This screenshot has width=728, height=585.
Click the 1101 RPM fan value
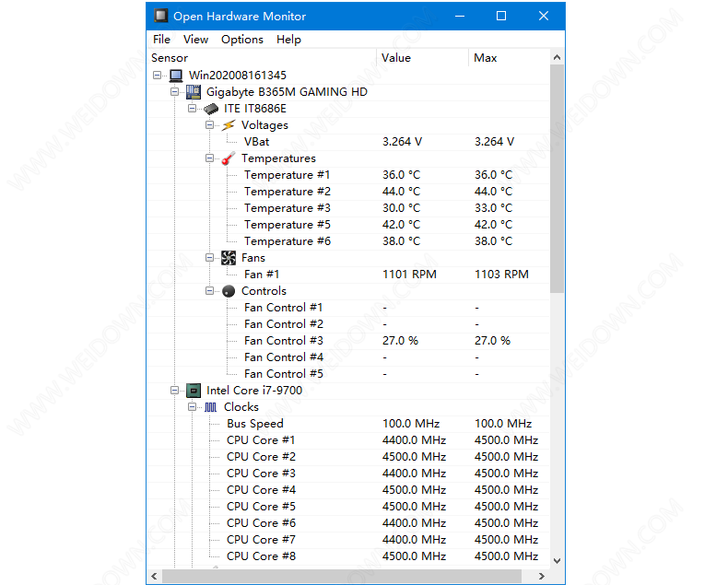(409, 275)
